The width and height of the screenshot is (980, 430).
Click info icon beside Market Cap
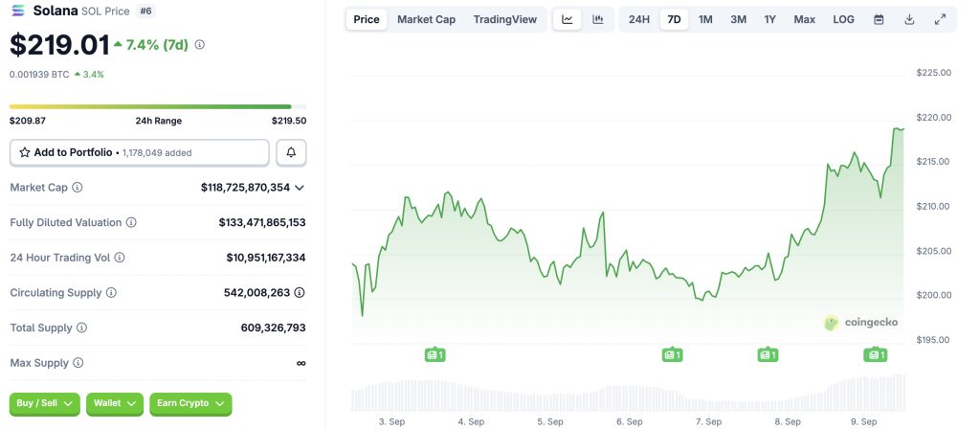78,188
